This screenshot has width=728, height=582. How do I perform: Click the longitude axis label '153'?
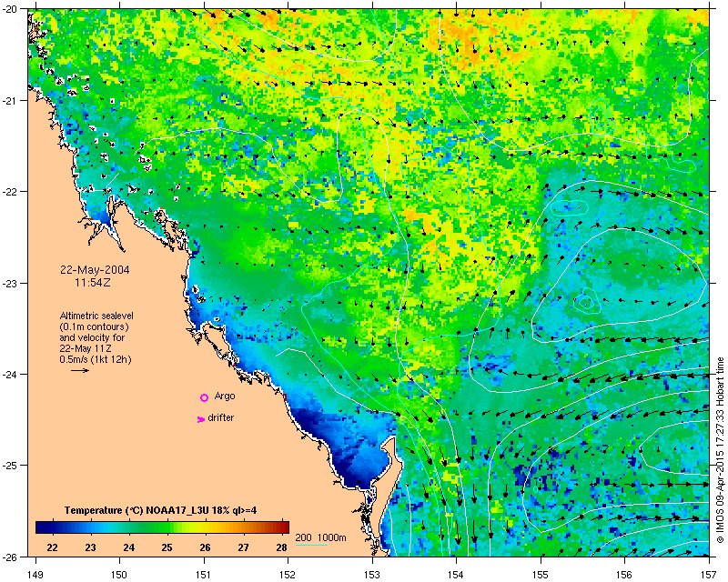click(372, 575)
